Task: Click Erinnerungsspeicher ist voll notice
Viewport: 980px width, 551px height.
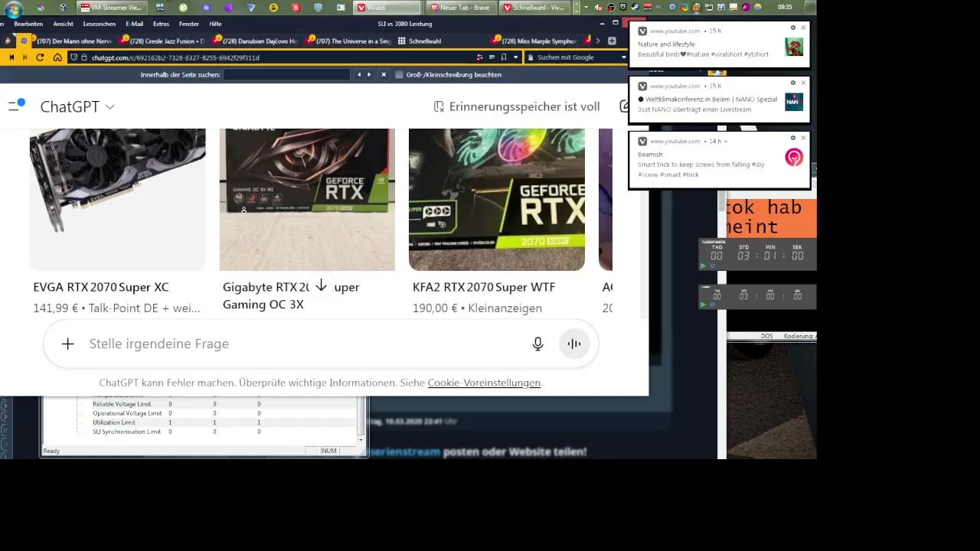Action: (x=516, y=106)
